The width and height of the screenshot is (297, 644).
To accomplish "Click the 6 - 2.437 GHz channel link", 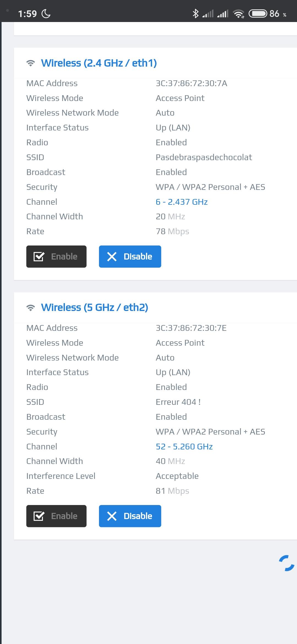I will 182,202.
